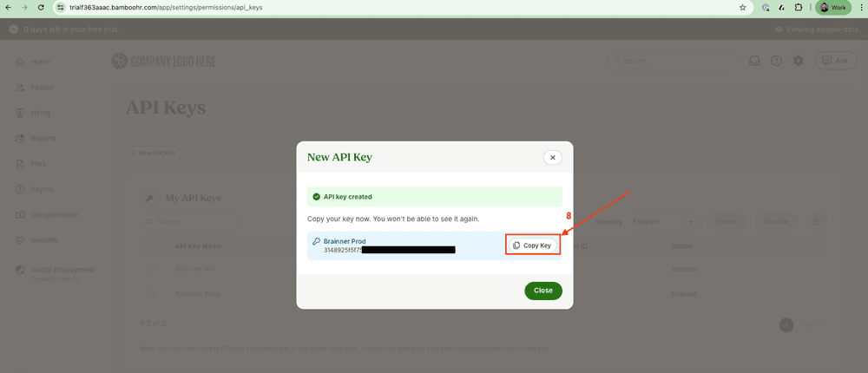Click the trash delete icon

pyautogui.click(x=817, y=222)
